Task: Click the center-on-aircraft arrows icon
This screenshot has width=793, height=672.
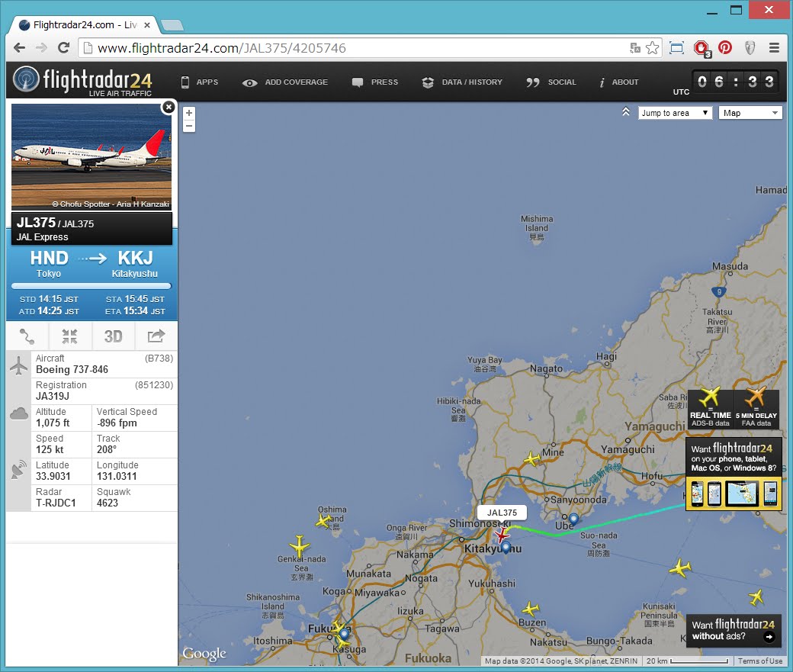Action: pos(70,336)
